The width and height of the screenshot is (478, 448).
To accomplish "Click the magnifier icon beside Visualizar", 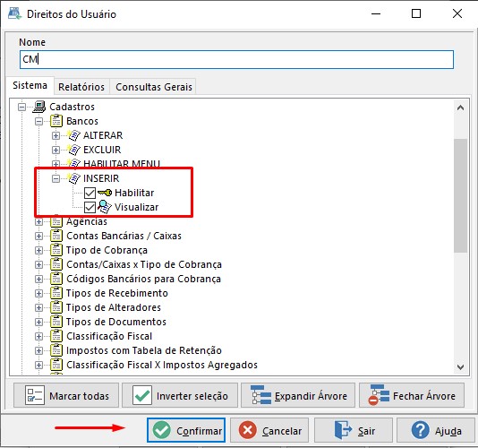I will click(x=105, y=207).
